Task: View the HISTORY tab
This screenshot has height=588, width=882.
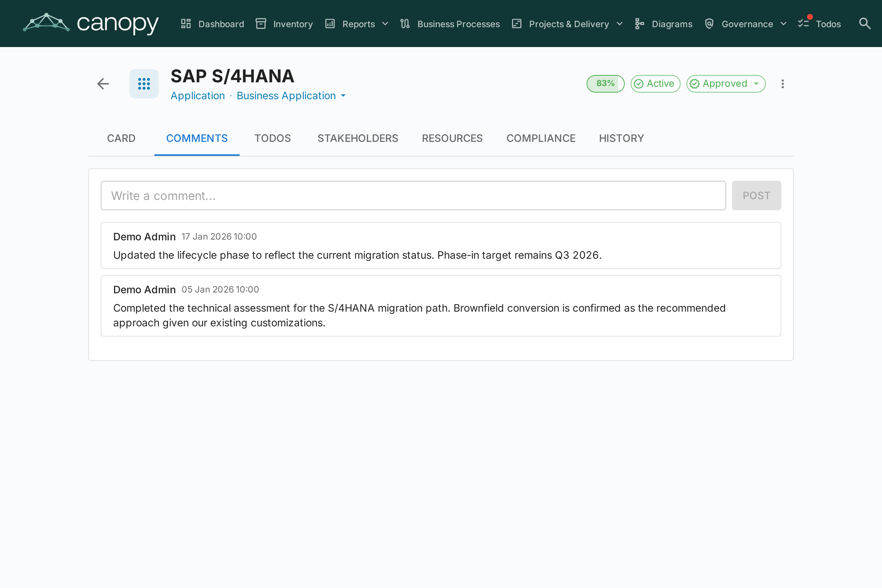Action: pos(621,139)
